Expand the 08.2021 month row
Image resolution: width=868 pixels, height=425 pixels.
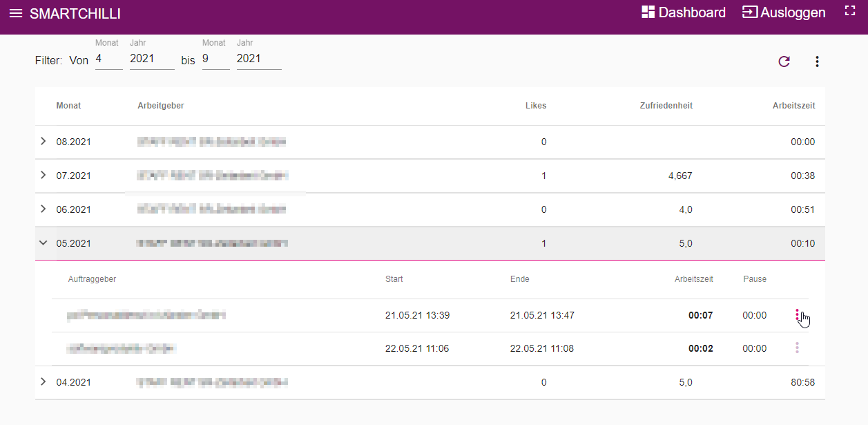(x=44, y=142)
